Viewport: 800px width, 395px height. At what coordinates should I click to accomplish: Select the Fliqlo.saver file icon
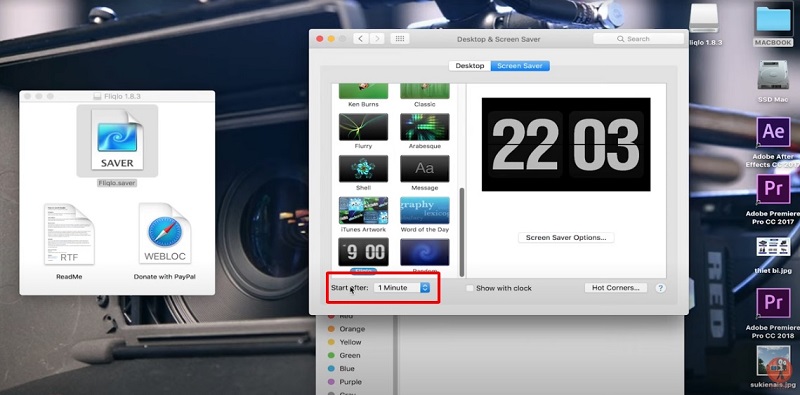[x=117, y=140]
